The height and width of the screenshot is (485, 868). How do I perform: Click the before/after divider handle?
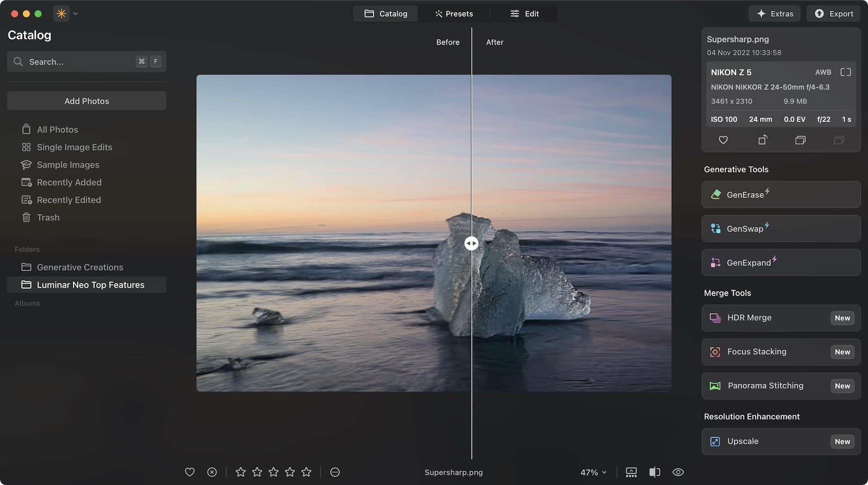click(472, 244)
